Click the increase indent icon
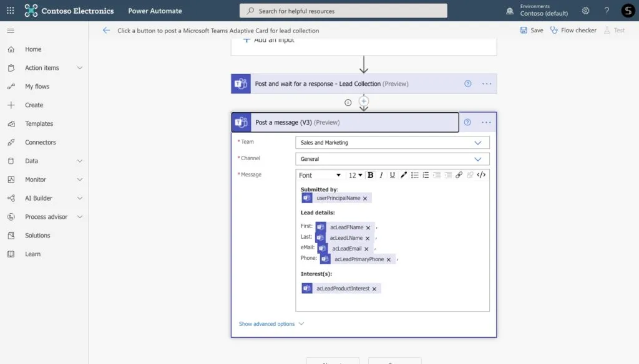Viewport: 639px width, 364px height. pyautogui.click(x=448, y=175)
